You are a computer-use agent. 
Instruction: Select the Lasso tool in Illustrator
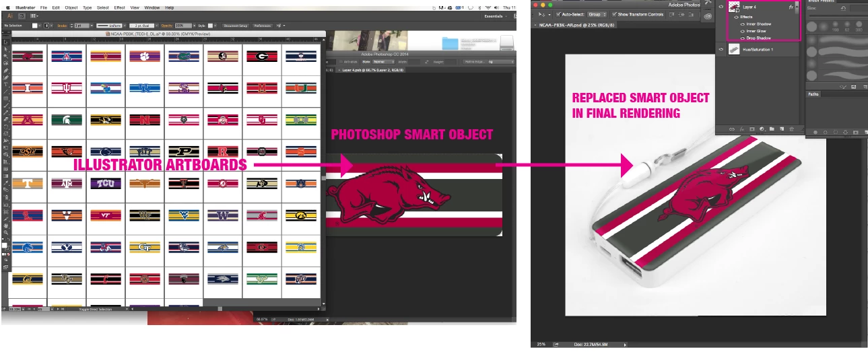coord(5,63)
